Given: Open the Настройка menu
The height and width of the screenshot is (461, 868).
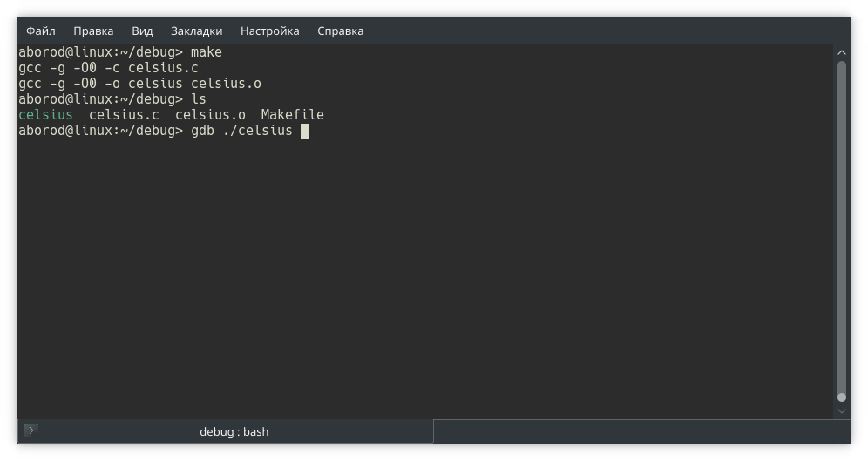Looking at the screenshot, I should click(270, 31).
